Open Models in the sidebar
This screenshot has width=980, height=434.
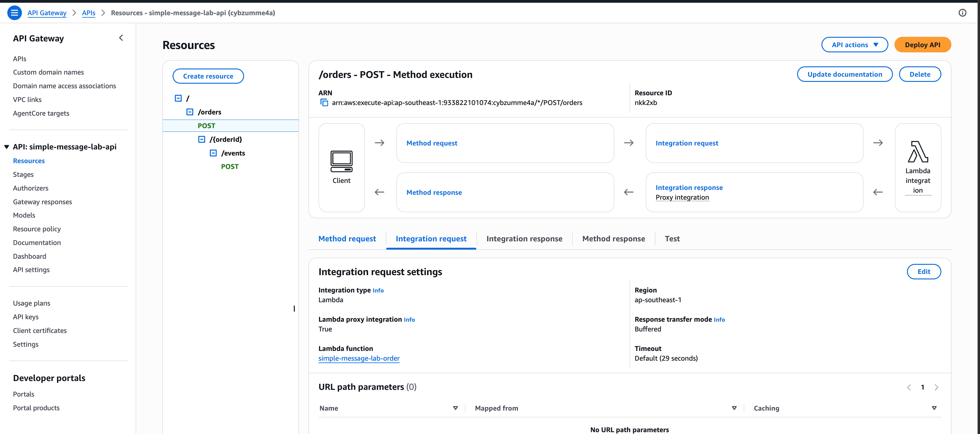(24, 215)
